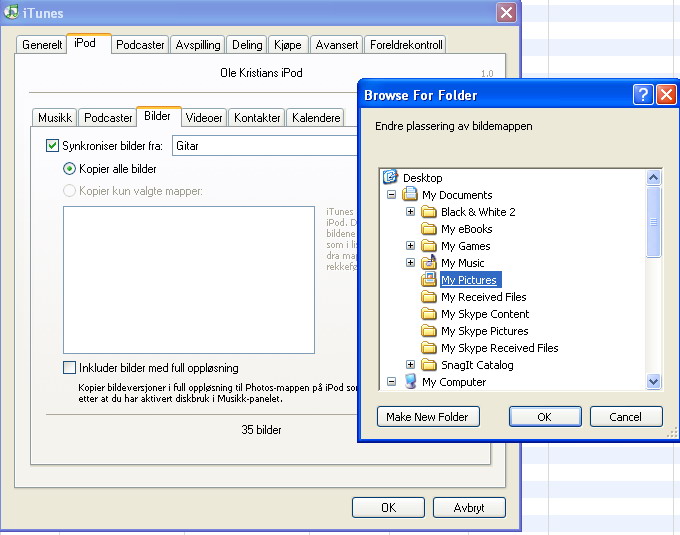Open the Gitar folder source dropdown

point(265,146)
